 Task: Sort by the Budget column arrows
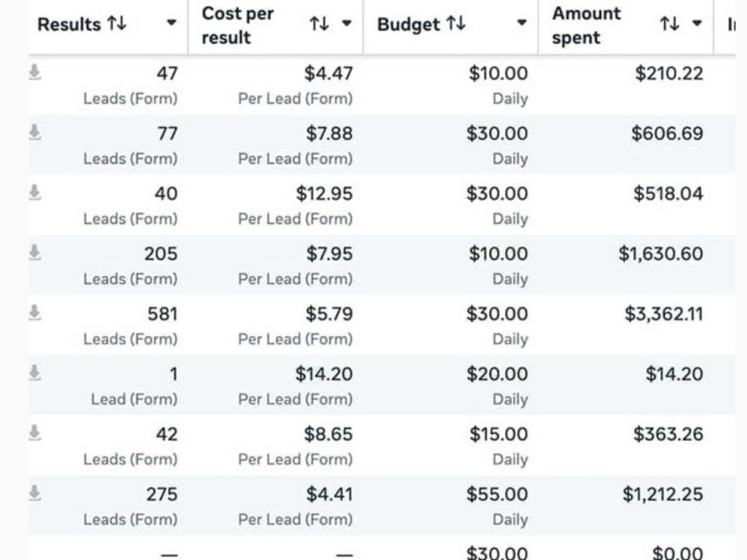tap(456, 23)
